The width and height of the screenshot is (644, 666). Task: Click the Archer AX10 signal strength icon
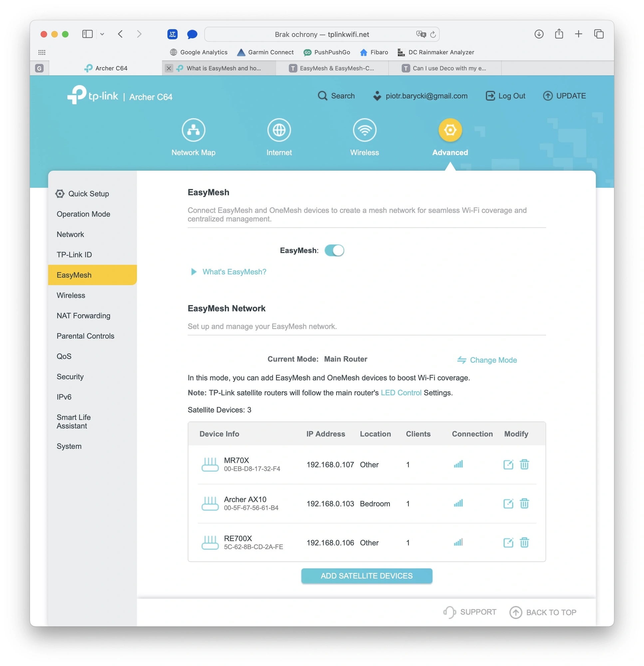(x=458, y=503)
